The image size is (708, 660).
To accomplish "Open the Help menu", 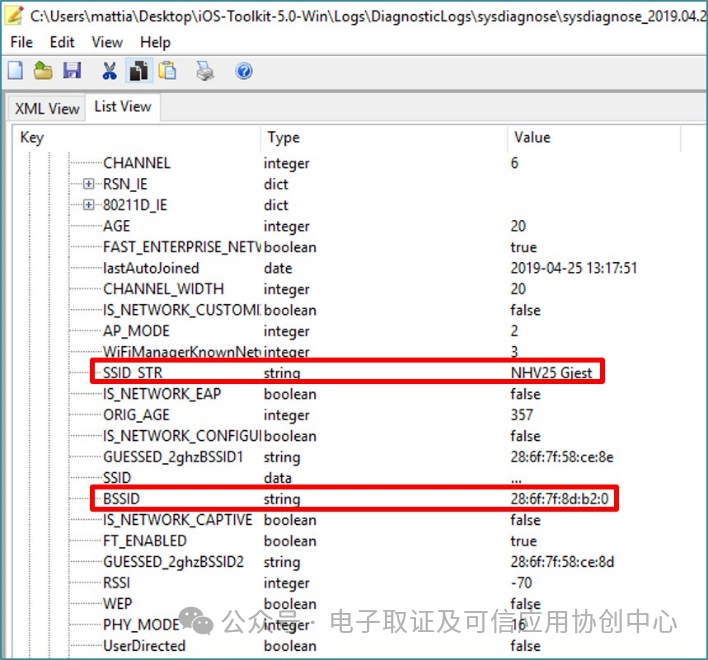I will [x=155, y=42].
